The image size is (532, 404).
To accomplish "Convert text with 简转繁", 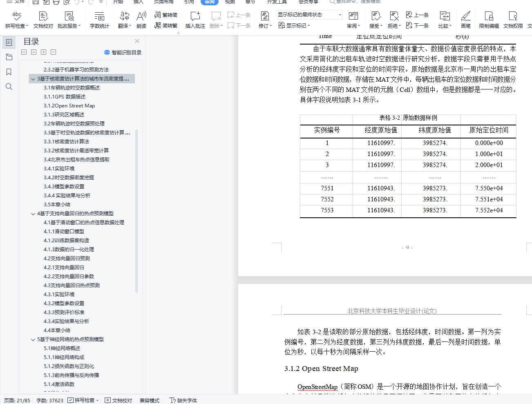I will tap(166, 25).
